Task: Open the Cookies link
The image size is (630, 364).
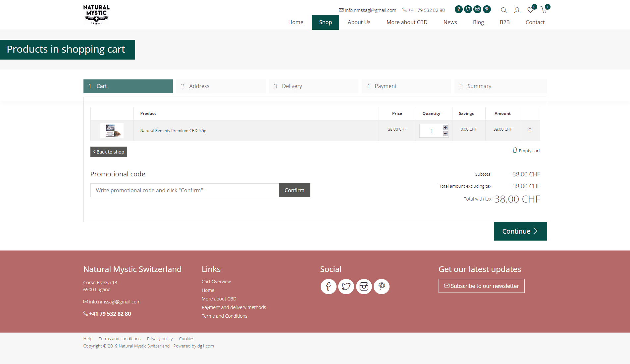Action: point(187,339)
